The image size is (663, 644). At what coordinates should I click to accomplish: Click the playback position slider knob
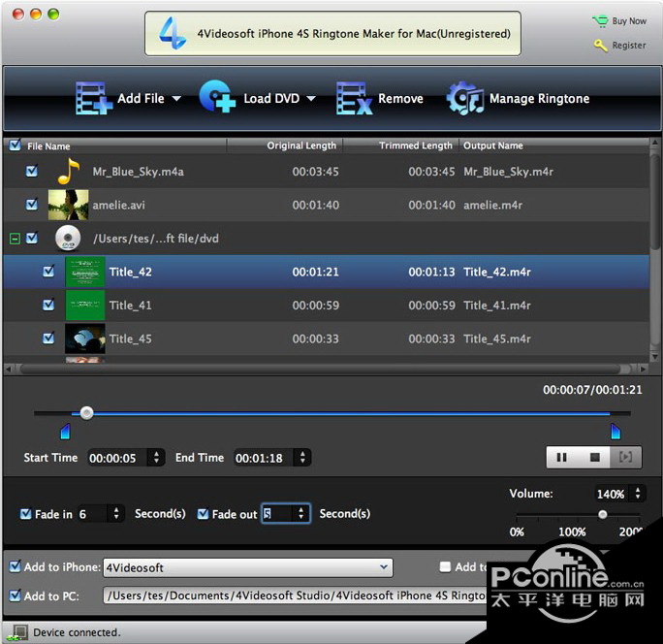click(86, 412)
